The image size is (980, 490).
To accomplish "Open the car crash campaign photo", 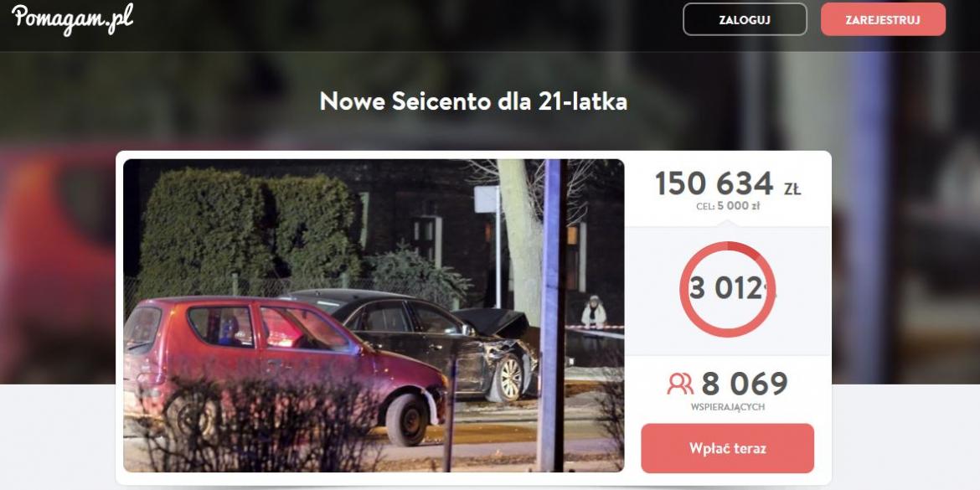I will pyautogui.click(x=373, y=315).
